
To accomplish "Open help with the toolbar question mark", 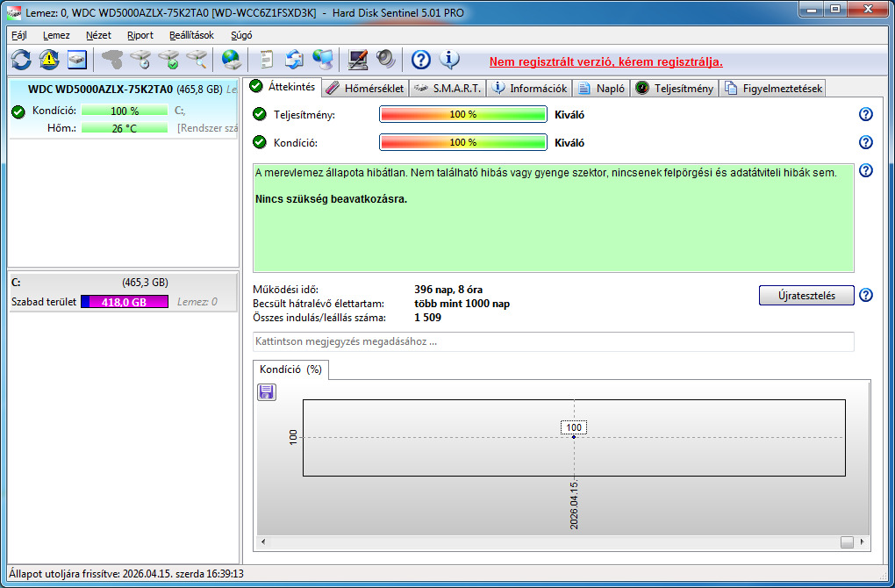I will point(420,60).
